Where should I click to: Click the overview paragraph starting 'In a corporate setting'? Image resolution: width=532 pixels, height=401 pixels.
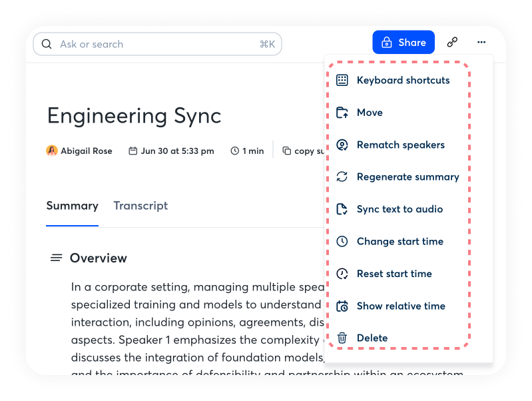(198, 328)
